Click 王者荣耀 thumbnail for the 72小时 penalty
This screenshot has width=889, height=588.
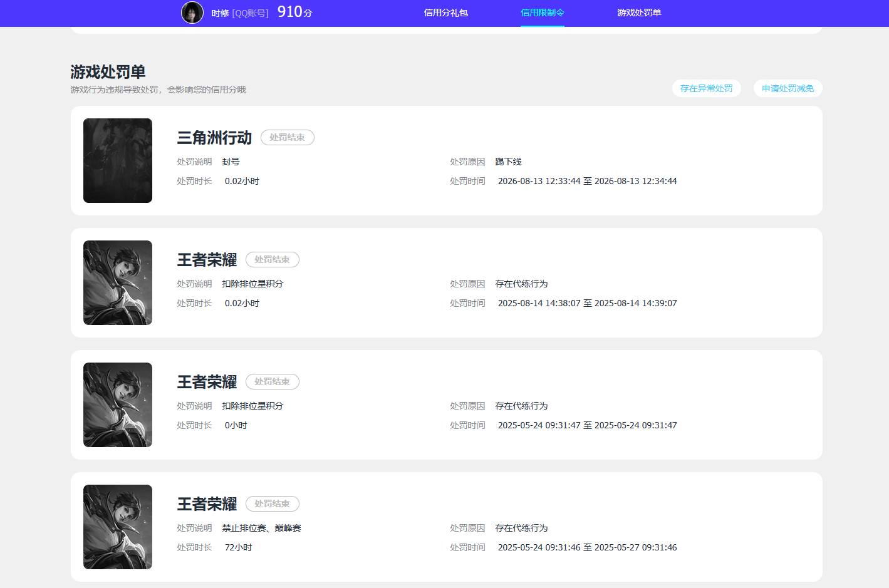pyautogui.click(x=118, y=527)
